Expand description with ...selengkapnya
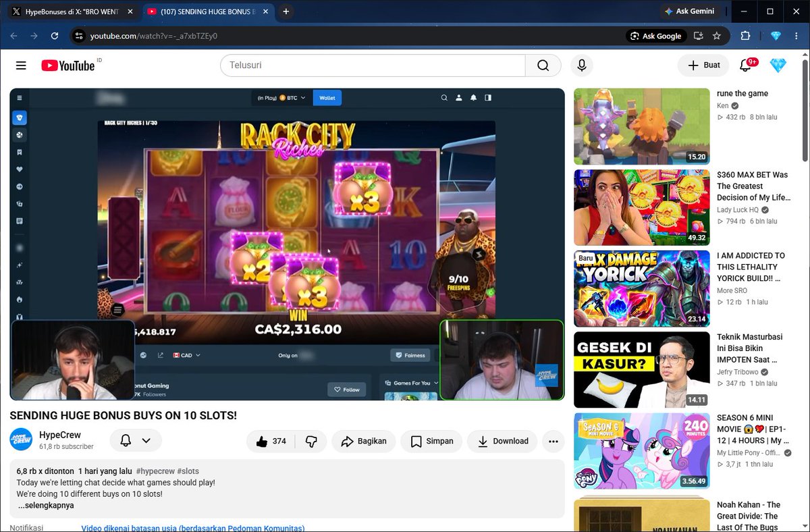The height and width of the screenshot is (532, 810). [46, 505]
